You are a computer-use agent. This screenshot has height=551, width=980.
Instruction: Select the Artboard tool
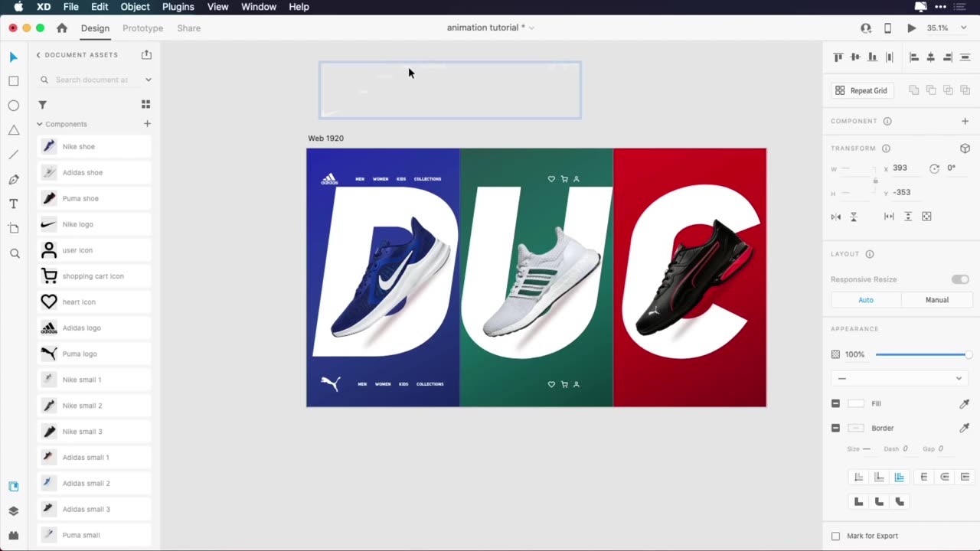click(13, 228)
